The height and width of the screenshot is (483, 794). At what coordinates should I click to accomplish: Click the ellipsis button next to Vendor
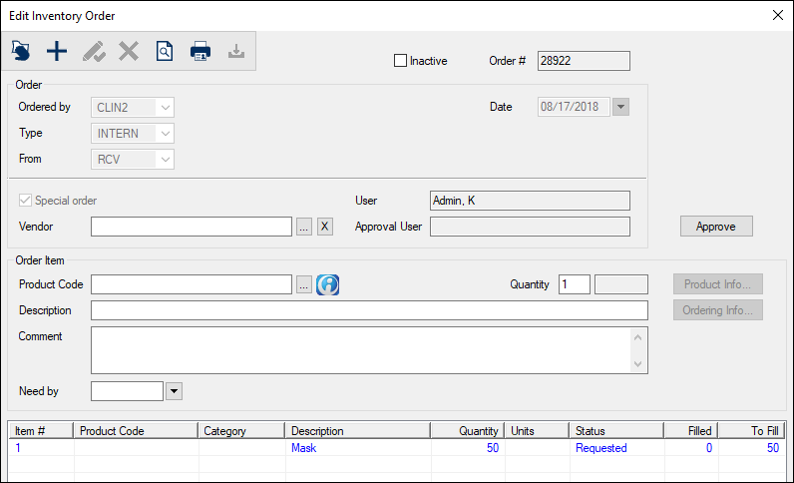point(304,227)
